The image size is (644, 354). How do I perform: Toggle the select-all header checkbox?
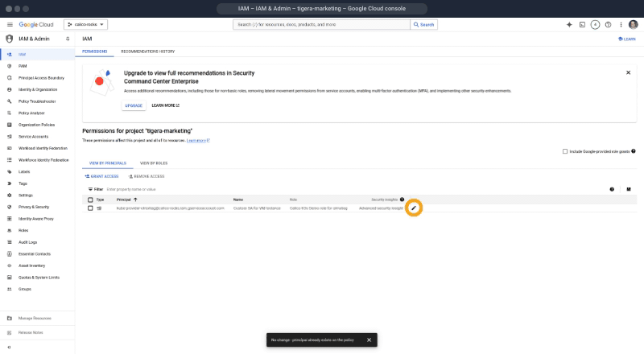coord(90,200)
